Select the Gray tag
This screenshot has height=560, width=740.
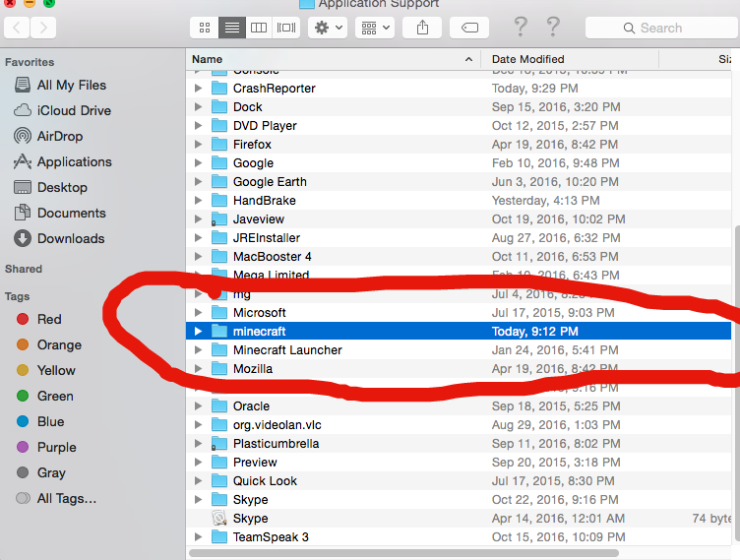41,472
